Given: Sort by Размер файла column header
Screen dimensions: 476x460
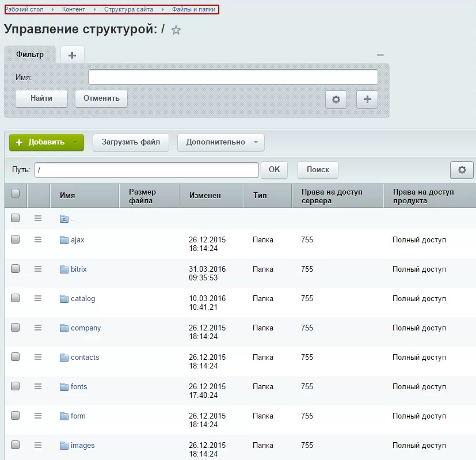Looking at the screenshot, I should point(149,196).
